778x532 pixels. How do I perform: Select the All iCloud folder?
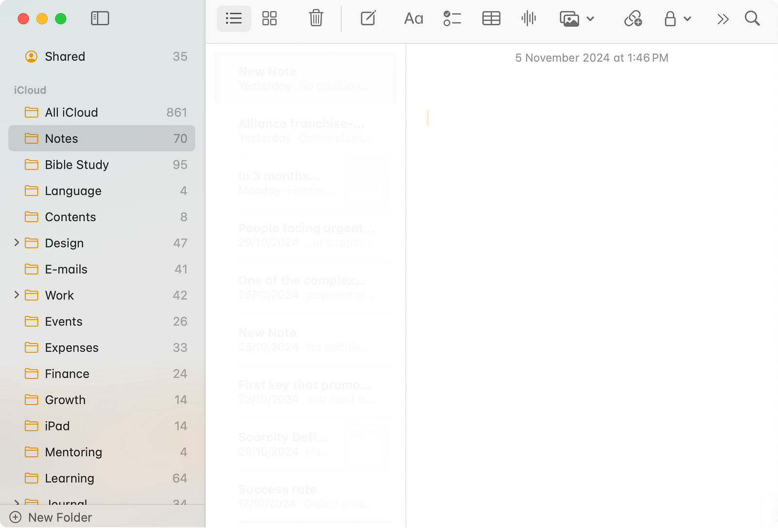click(x=102, y=112)
